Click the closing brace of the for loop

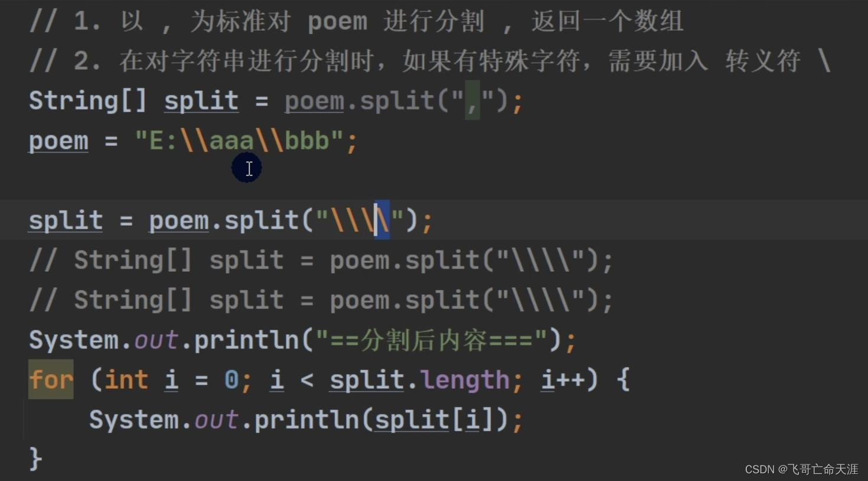[x=35, y=459]
